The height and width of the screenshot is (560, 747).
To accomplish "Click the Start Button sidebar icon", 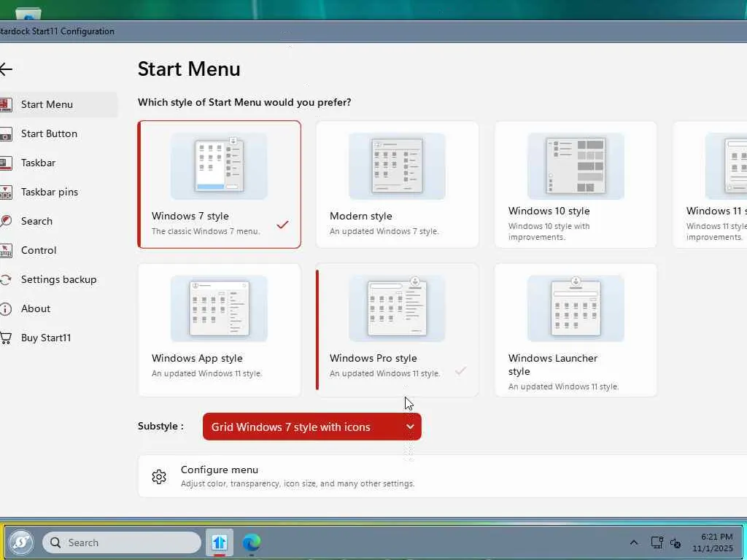I will (5, 134).
